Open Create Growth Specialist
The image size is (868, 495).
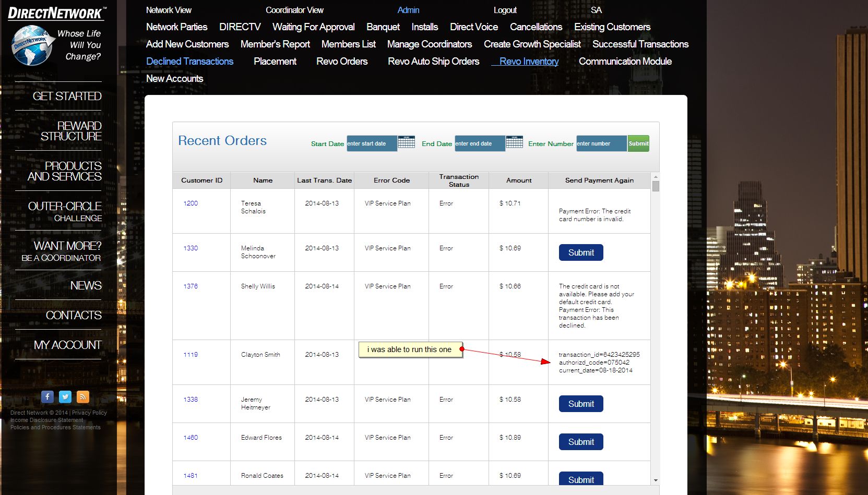coord(532,44)
